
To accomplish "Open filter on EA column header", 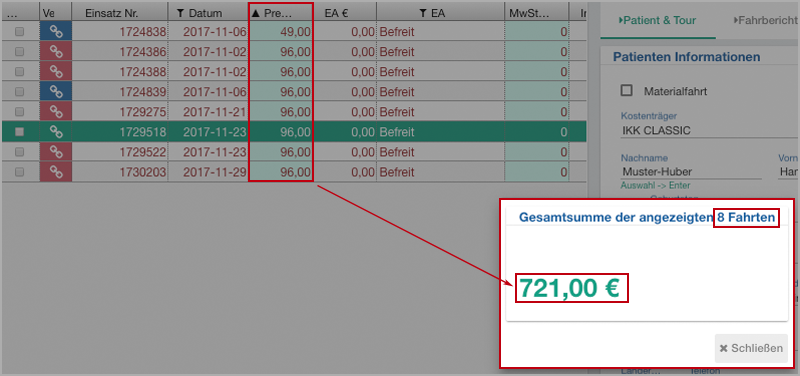I will click(x=422, y=13).
